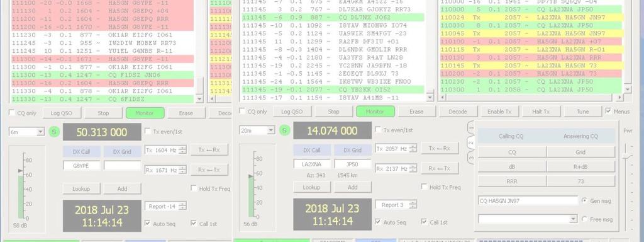Click the Halt Tx button
Image resolution: width=644 pixels, height=242 pixels.
[541, 112]
